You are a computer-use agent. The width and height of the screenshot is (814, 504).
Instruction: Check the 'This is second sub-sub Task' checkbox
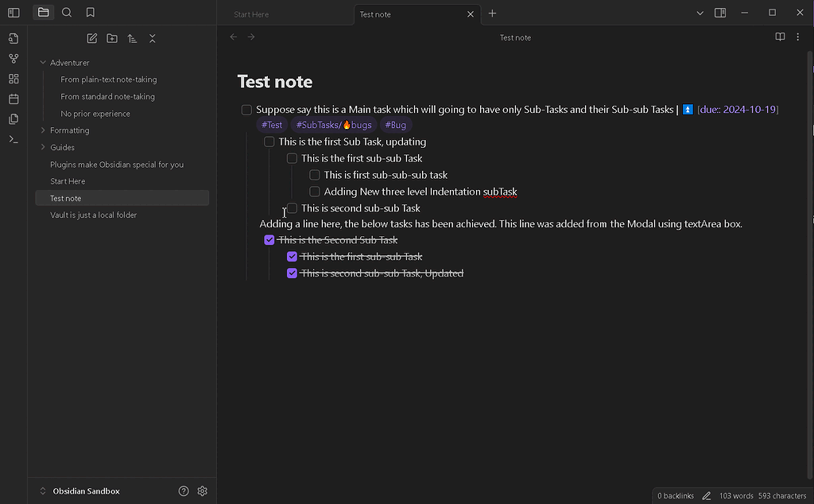pyautogui.click(x=292, y=207)
